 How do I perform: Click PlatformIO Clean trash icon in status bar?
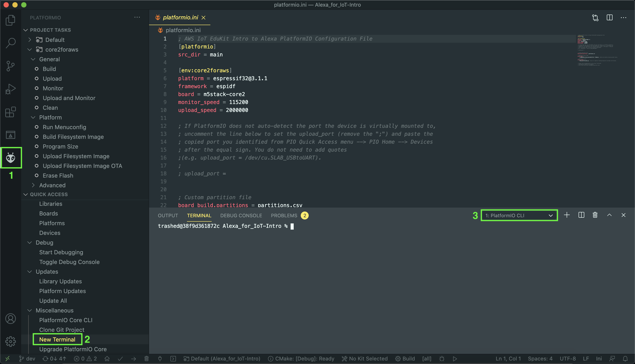coord(147,359)
